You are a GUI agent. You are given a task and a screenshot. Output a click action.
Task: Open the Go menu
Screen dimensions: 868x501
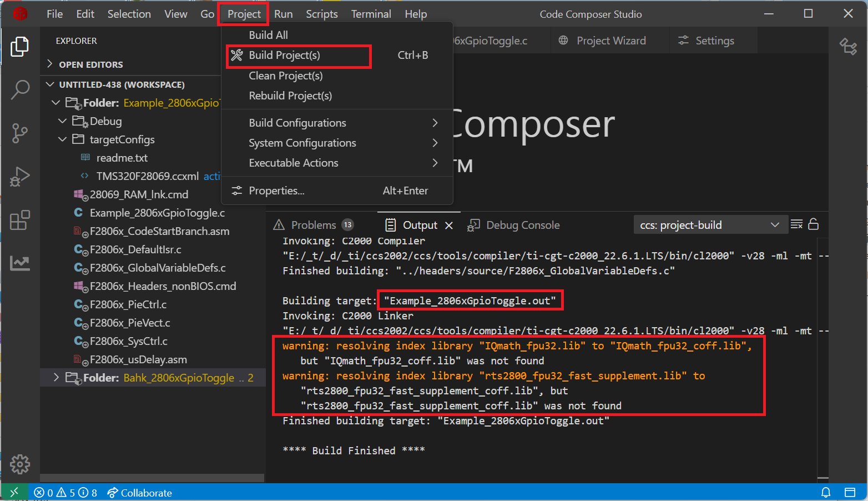click(x=207, y=14)
